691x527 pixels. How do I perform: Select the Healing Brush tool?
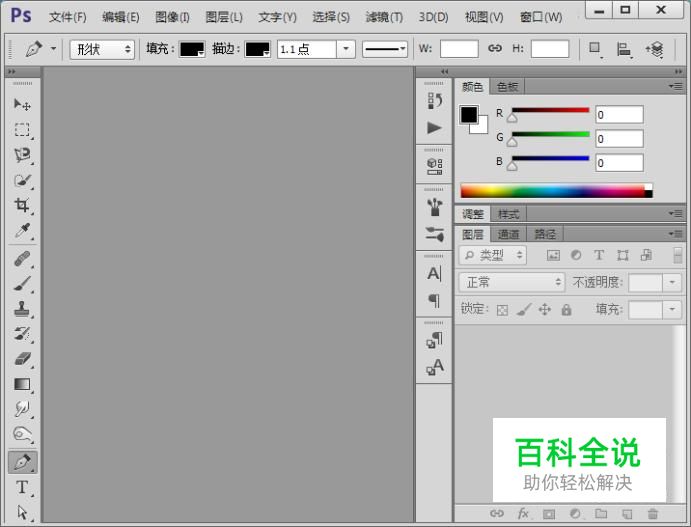[x=22, y=259]
